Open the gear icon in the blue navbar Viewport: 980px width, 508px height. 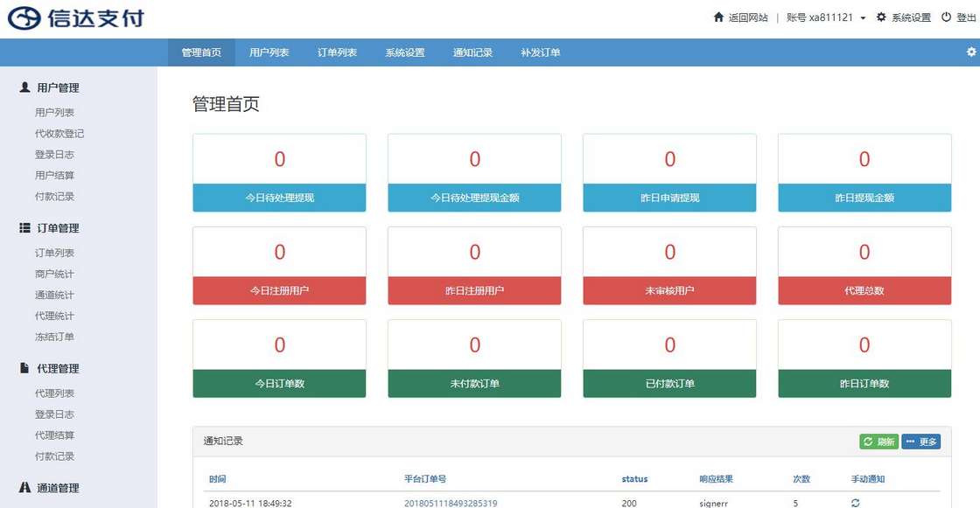tap(971, 52)
